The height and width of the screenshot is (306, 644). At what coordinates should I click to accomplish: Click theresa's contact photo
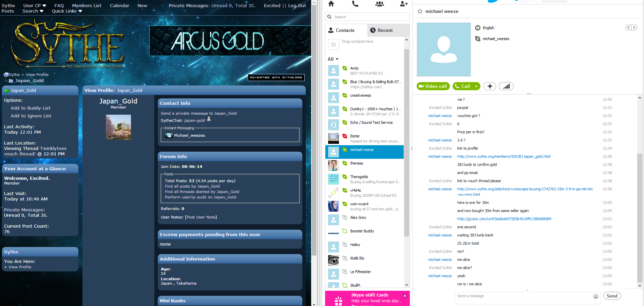coord(334,166)
